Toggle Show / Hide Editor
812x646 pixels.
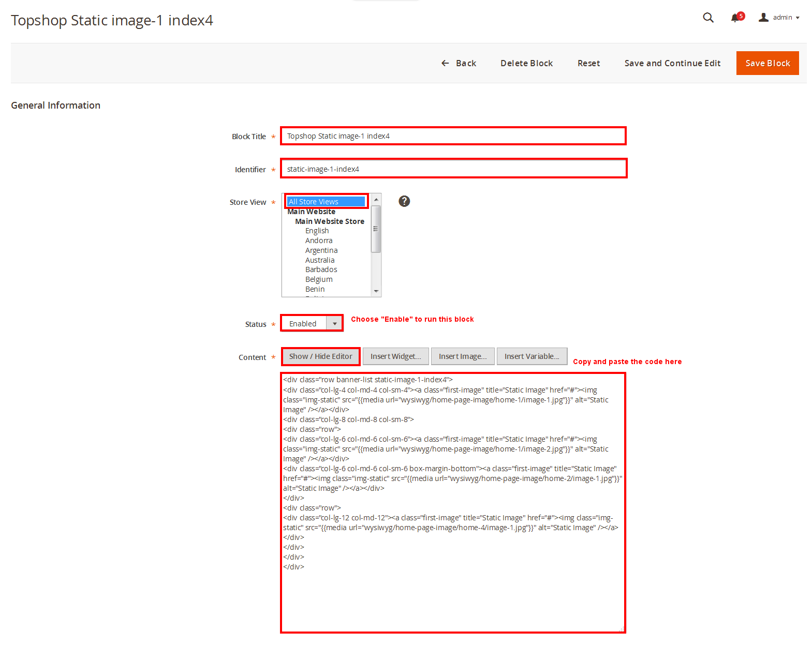[x=320, y=356]
